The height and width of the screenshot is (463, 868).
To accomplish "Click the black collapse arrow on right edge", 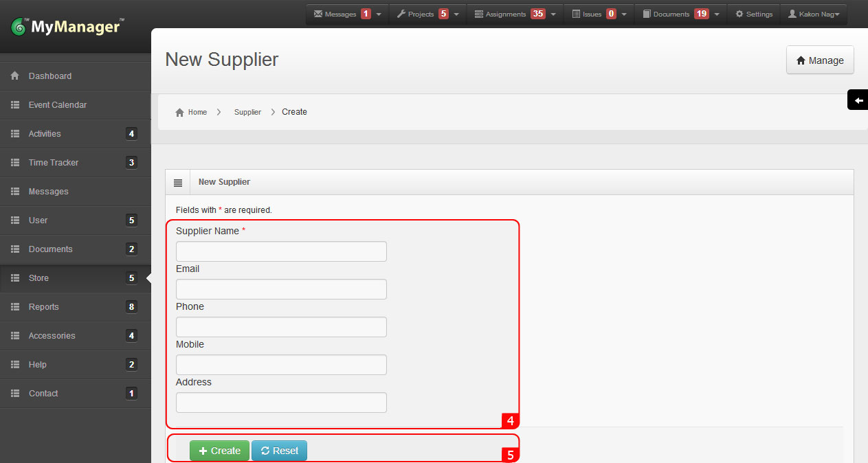I will point(858,100).
